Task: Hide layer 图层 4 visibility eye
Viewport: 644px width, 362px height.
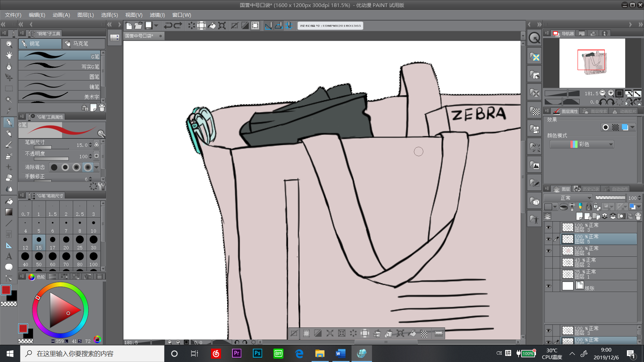Action: (548, 251)
